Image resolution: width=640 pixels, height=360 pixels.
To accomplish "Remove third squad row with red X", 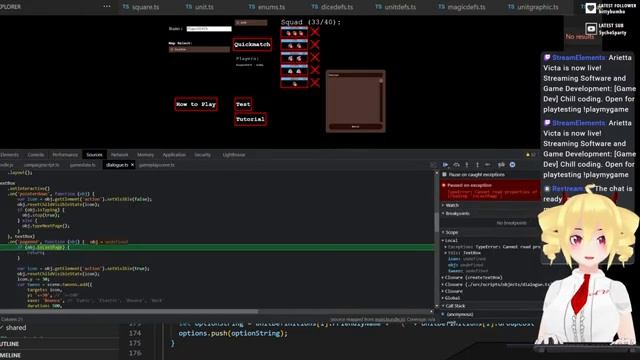I will point(315,57).
